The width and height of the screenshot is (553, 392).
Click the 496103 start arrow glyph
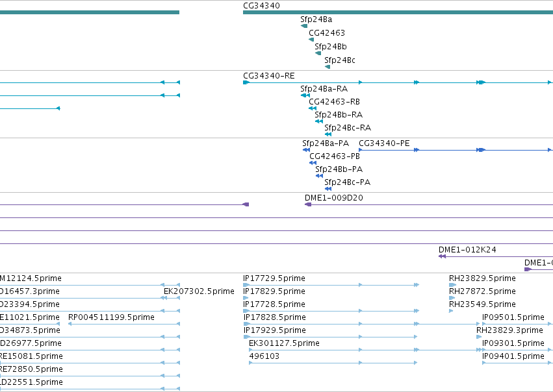coord(251,363)
